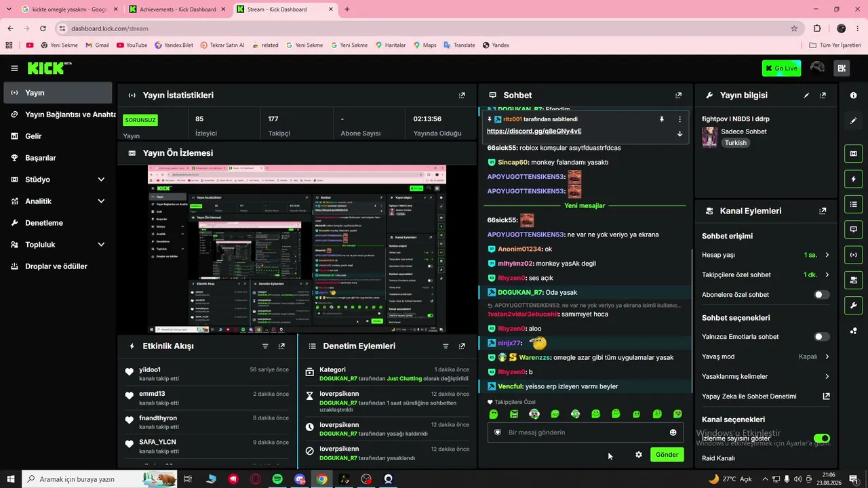Click the info icon in the right rail
This screenshot has width=868, height=488.
pyautogui.click(x=853, y=96)
